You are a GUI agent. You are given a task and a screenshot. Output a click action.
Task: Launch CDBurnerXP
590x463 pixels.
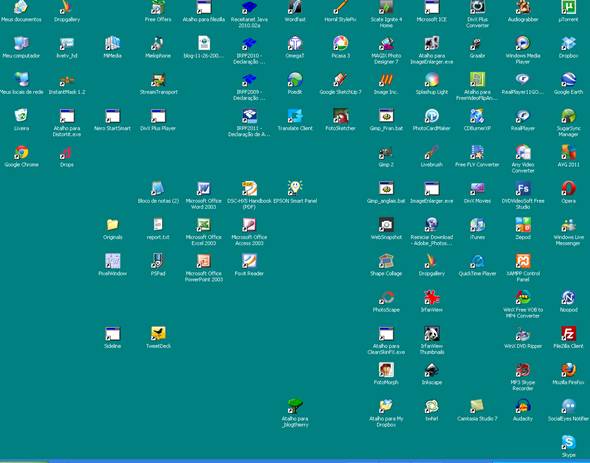coord(477,116)
